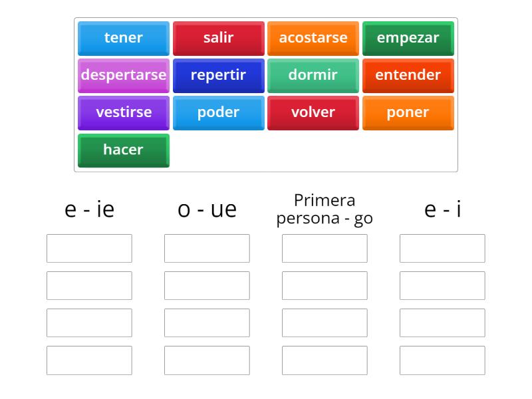Click the 'Primera persona - go' heading
532x399 pixels.
[325, 208]
